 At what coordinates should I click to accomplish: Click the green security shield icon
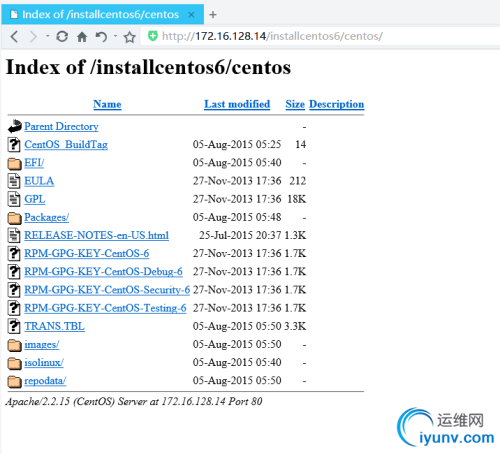tap(153, 36)
